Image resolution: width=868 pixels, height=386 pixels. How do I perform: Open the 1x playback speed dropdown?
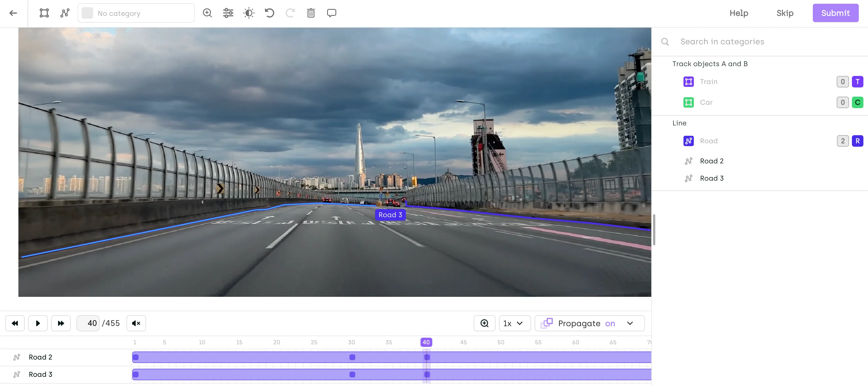click(x=514, y=323)
